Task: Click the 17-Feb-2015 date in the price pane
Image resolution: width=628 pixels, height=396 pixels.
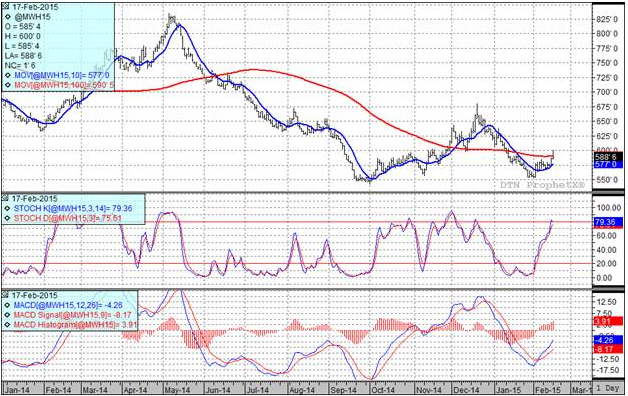Action: coord(35,7)
